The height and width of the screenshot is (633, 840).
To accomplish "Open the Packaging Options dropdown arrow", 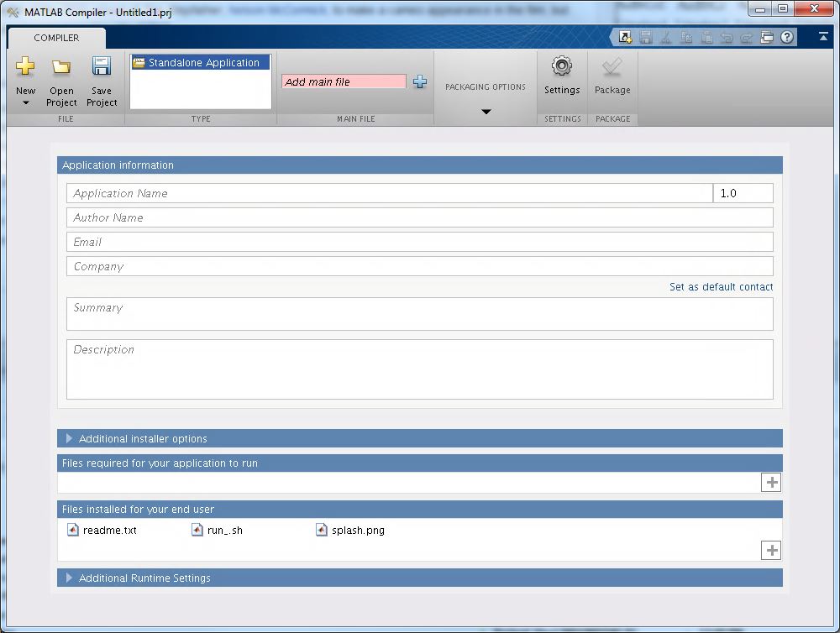I will coord(486,112).
